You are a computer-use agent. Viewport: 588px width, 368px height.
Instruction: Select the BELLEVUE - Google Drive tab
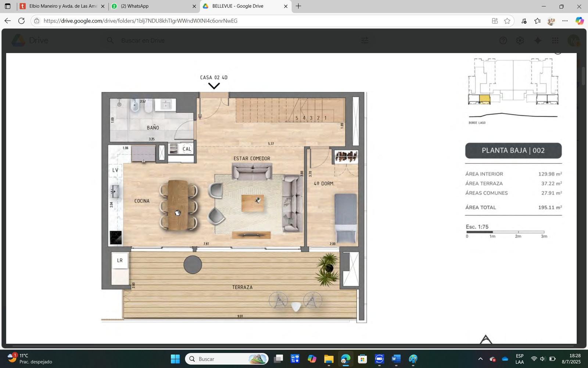[245, 6]
